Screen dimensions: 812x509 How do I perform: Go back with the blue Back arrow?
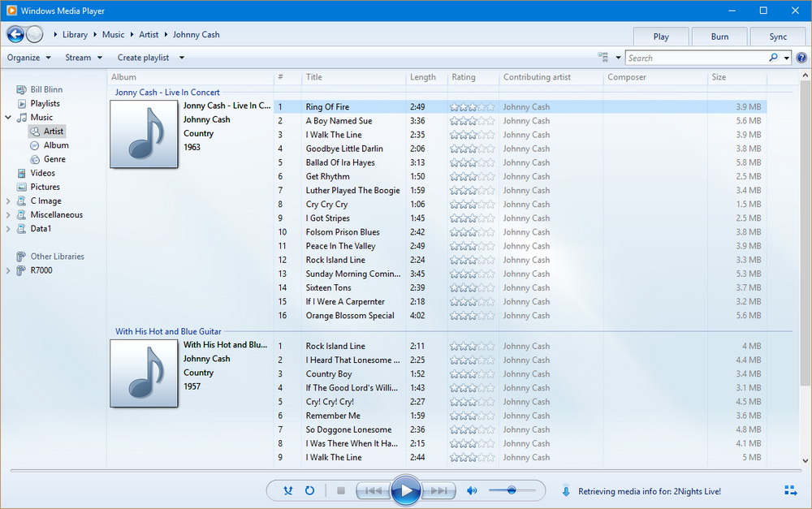[15, 35]
